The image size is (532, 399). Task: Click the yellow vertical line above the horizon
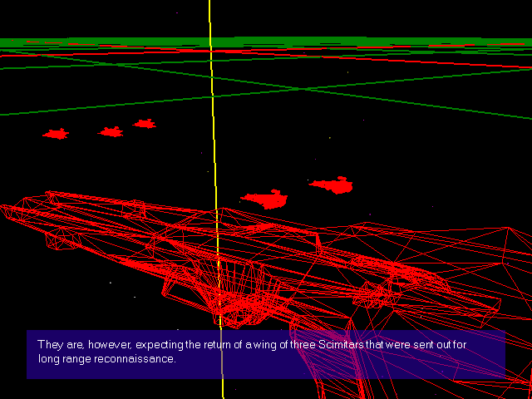pos(209,17)
